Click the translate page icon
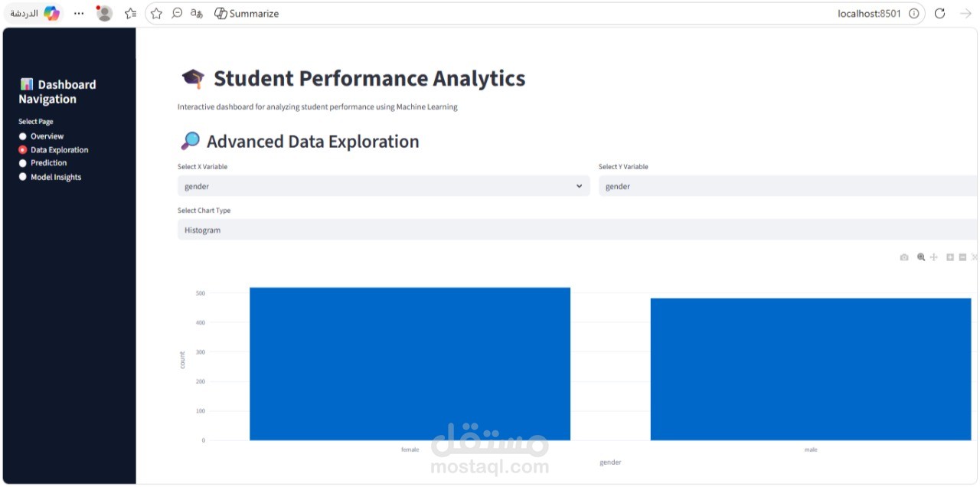Image resolution: width=980 pixels, height=487 pixels. tap(197, 13)
